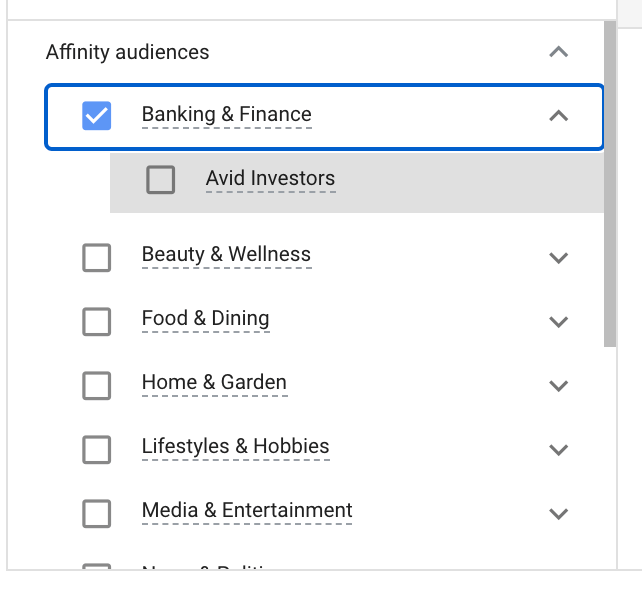Tick the Media & Entertainment checkbox
Screen dimensions: 642x592
(x=97, y=514)
